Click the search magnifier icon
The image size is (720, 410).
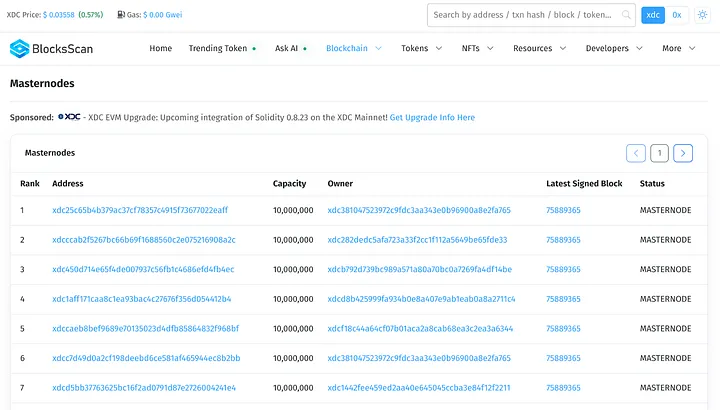[x=626, y=15]
